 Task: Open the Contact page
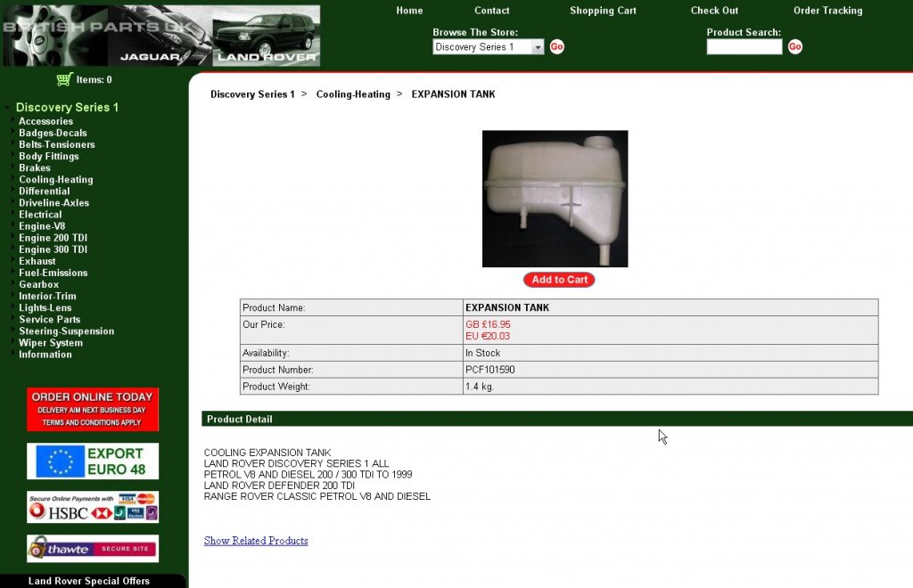491,11
